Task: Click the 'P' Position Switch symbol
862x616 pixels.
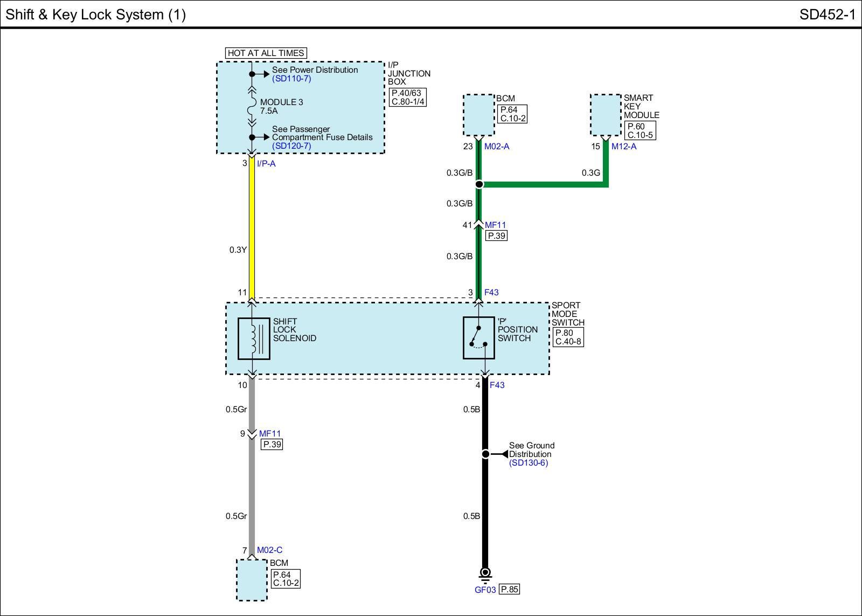Action: click(x=478, y=338)
